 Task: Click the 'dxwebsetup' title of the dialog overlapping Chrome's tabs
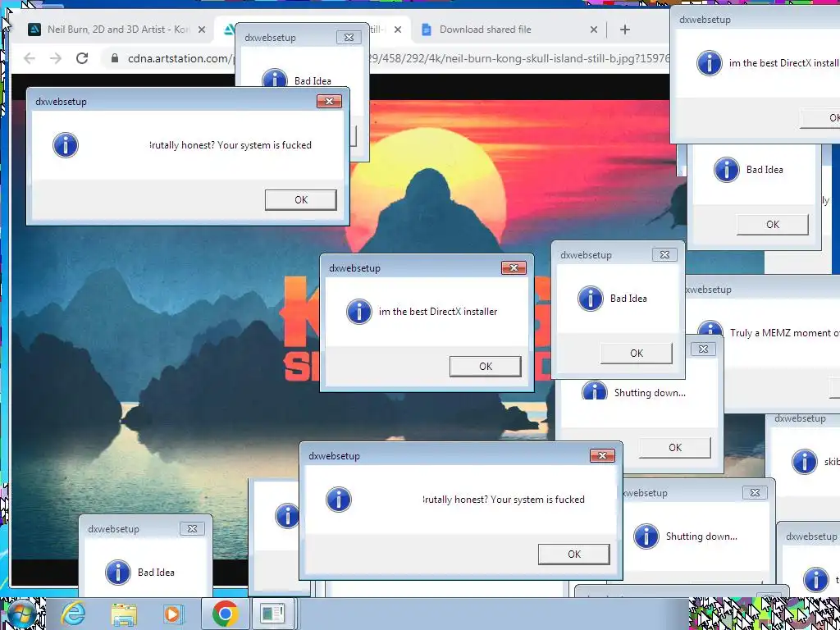[270, 38]
